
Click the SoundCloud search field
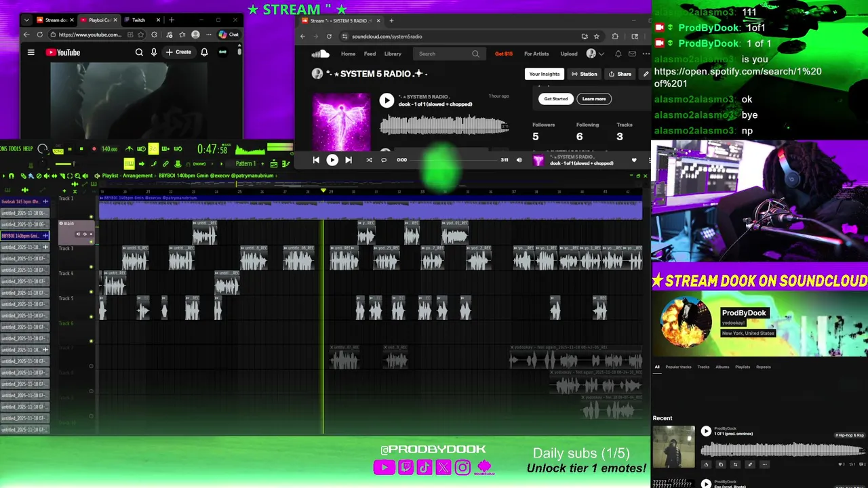pos(449,54)
